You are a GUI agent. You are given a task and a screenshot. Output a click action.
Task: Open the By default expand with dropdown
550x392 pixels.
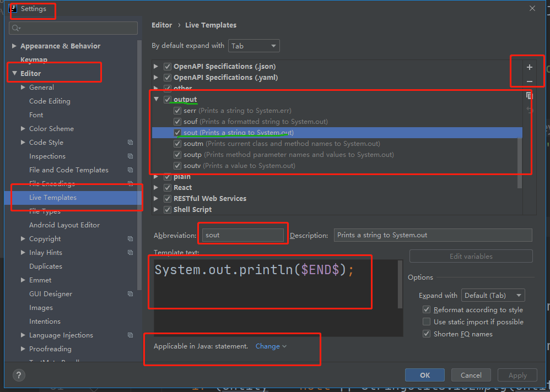pyautogui.click(x=254, y=46)
